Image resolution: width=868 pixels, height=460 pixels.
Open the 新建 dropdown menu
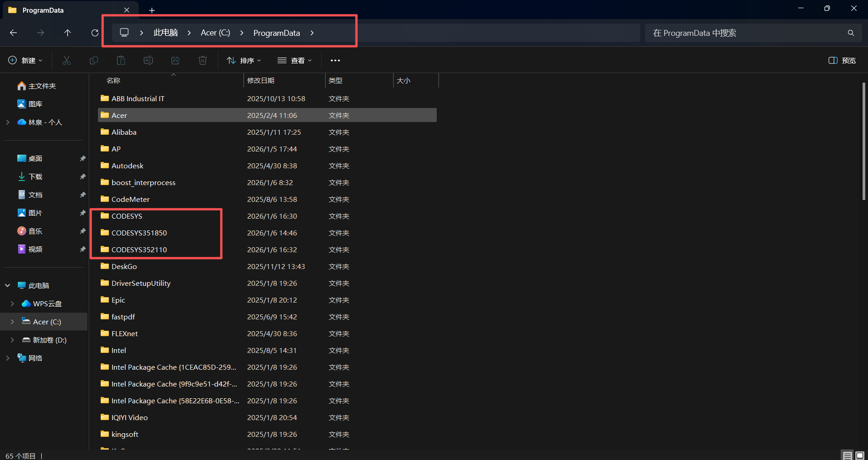[25, 60]
